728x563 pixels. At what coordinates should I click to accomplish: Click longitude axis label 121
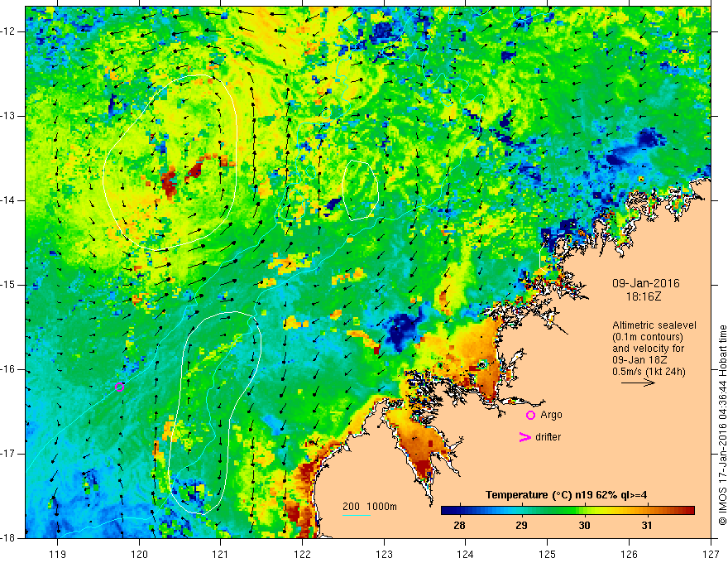(221, 554)
